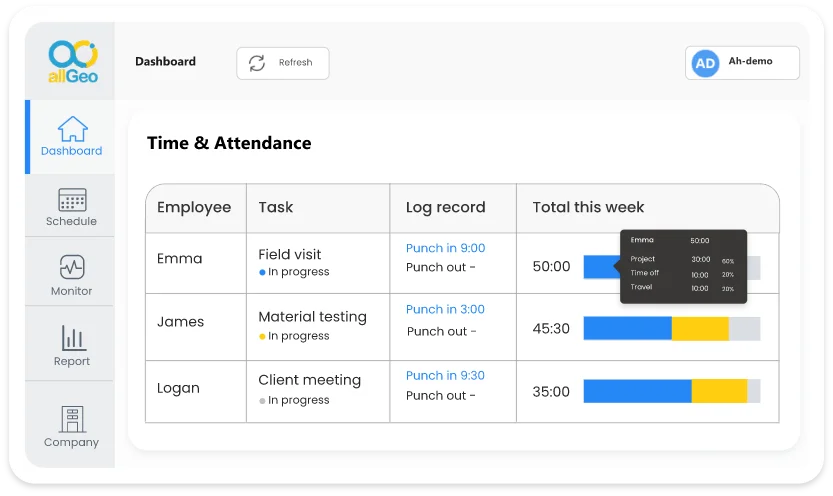Click James's Punch in 3:00 link
This screenshot has height=496, width=833.
click(x=445, y=310)
